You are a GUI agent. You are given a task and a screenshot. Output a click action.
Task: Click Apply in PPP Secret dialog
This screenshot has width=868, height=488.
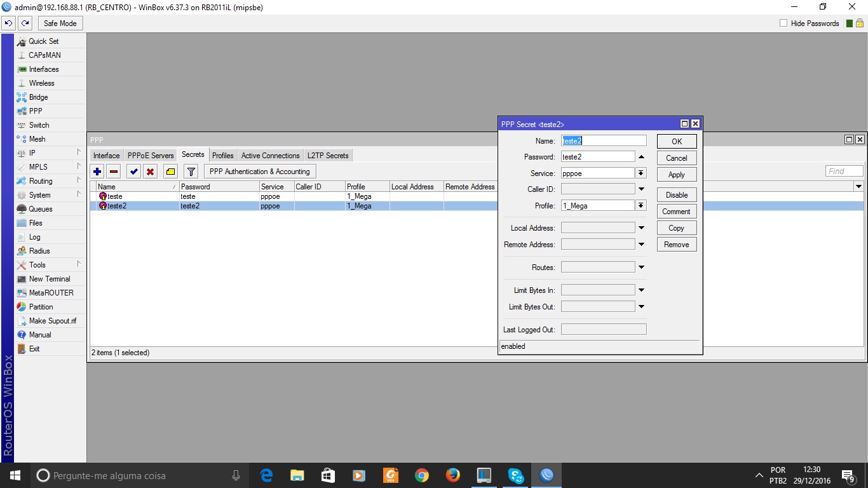677,175
